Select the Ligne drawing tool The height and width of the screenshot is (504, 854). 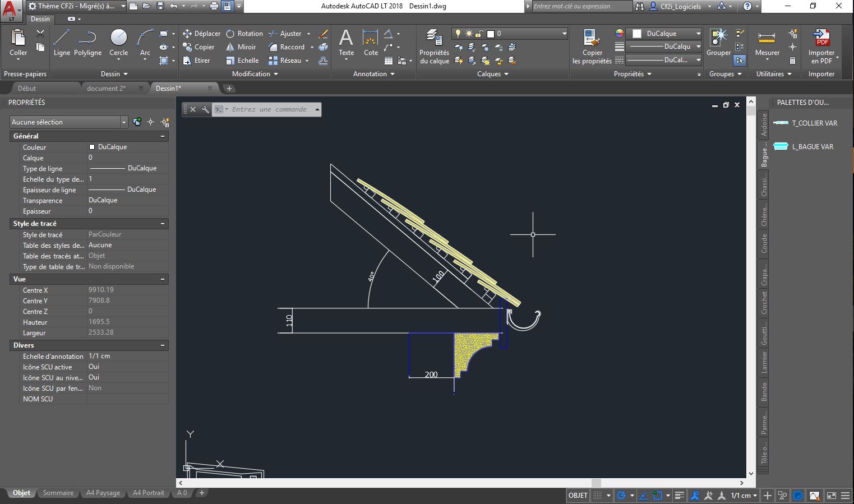pos(62,43)
